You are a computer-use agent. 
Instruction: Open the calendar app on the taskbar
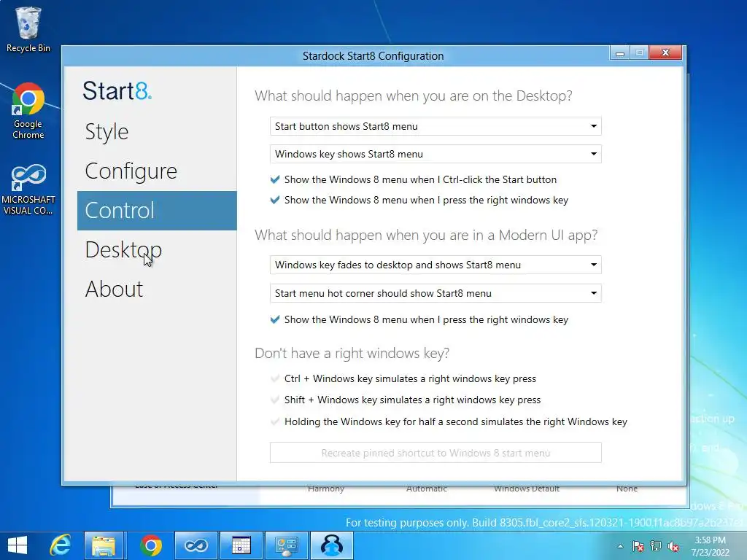pyautogui.click(x=241, y=545)
